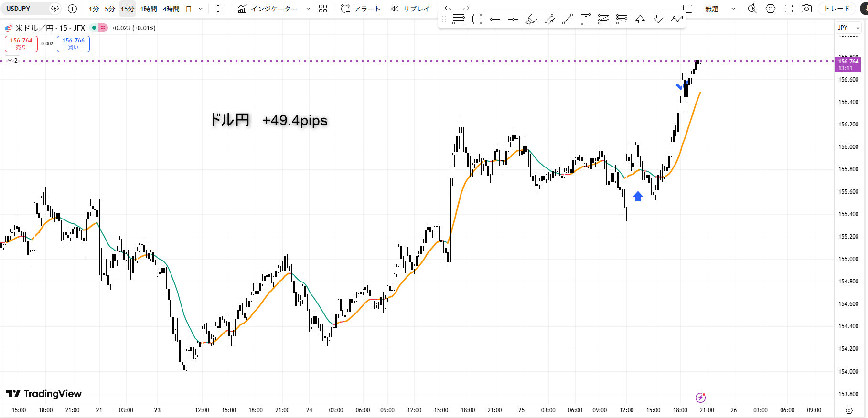Open the 無題 layout name dropdown
This screenshot has height=418, width=868.
tap(733, 9)
